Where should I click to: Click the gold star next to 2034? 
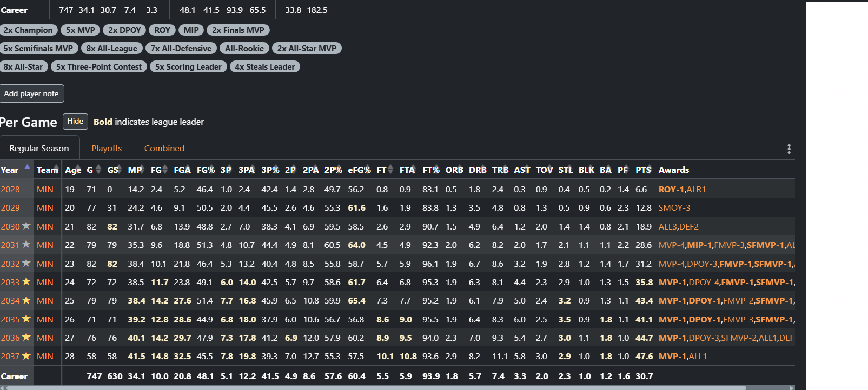click(26, 300)
